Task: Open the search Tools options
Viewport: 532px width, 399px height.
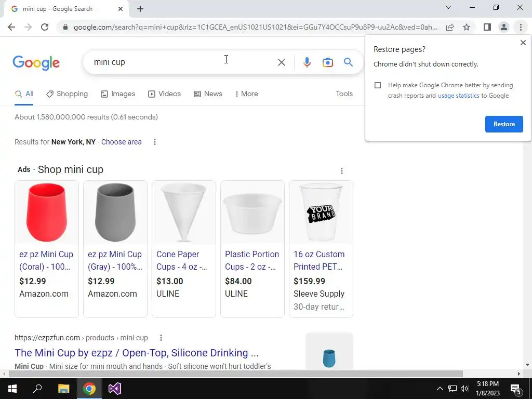Action: (344, 94)
